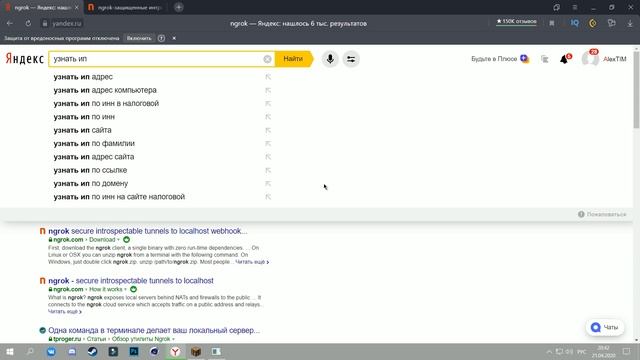Open result 'ngrok secure introspectable tunnels to localhost webhook'

[x=148, y=231]
